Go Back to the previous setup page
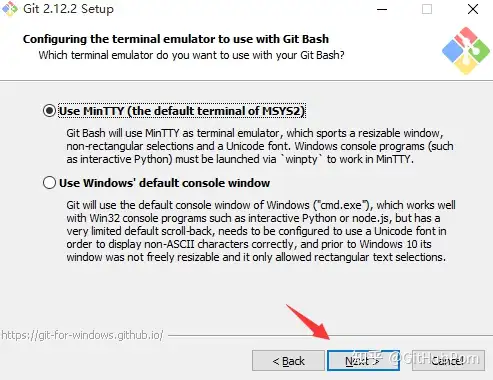 pyautogui.click(x=288, y=360)
